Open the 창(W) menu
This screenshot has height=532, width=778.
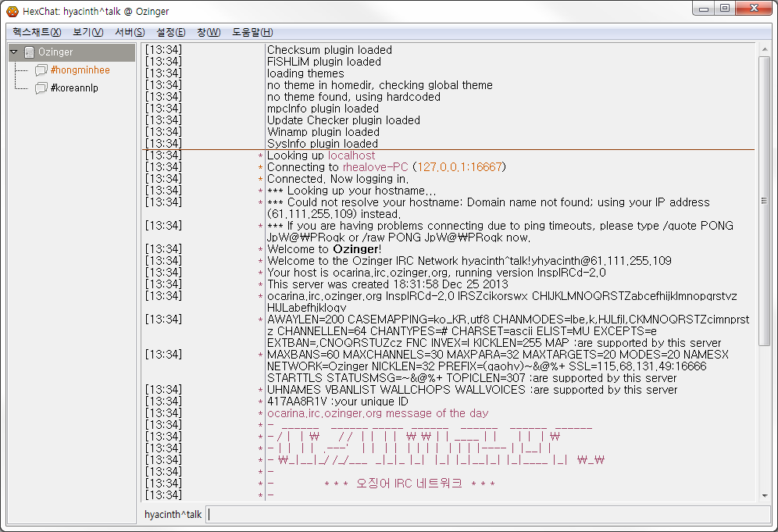(x=209, y=32)
